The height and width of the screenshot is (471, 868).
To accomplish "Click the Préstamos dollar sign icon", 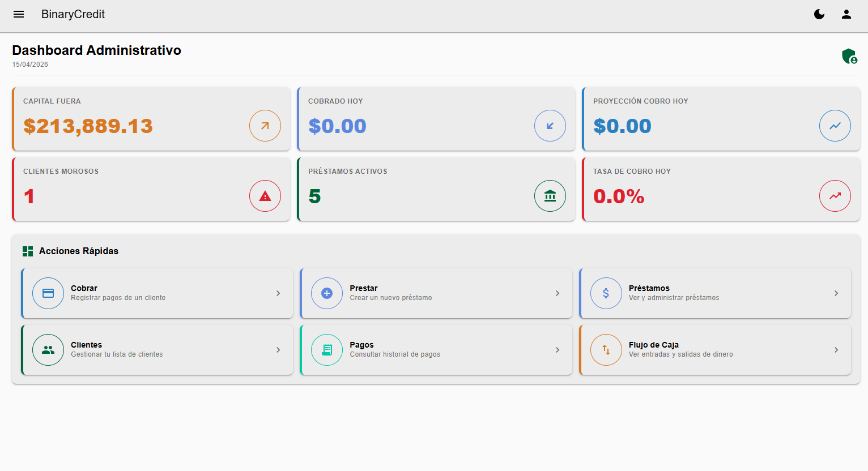I will (606, 293).
